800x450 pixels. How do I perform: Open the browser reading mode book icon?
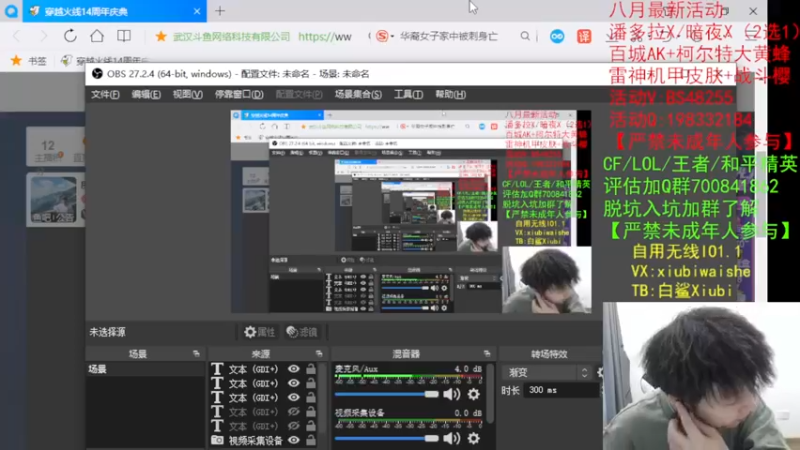point(124,36)
